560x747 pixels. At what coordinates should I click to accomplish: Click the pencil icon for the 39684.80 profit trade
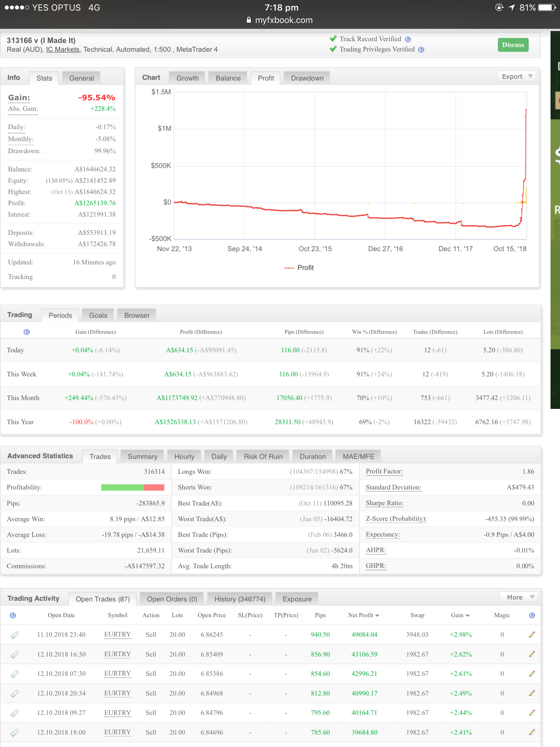point(532,732)
